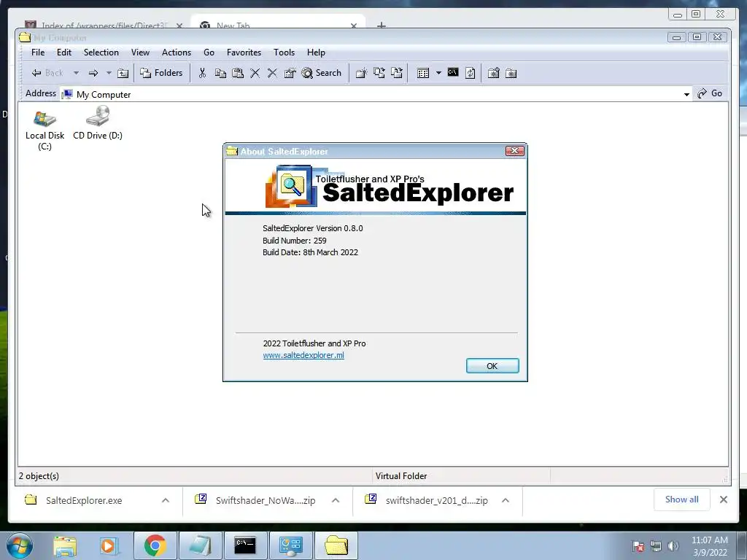The image size is (747, 560).
Task: Open the Views dropdown arrow
Action: pyautogui.click(x=438, y=73)
